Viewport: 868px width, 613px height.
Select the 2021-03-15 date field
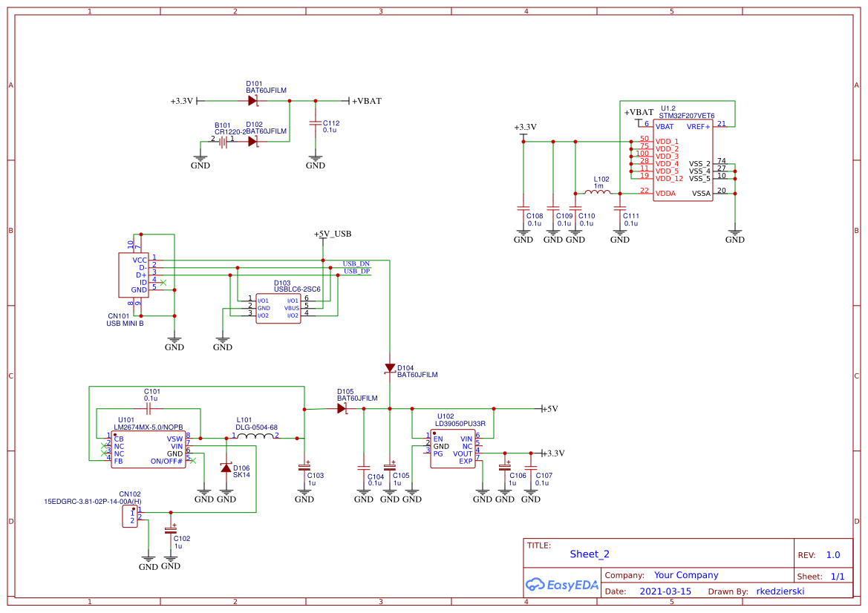(x=665, y=591)
